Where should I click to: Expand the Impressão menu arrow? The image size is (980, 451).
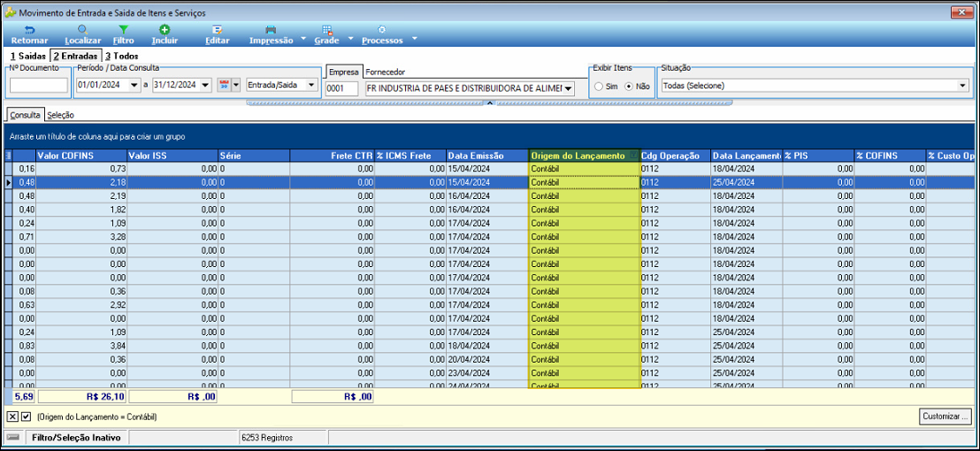point(303,39)
